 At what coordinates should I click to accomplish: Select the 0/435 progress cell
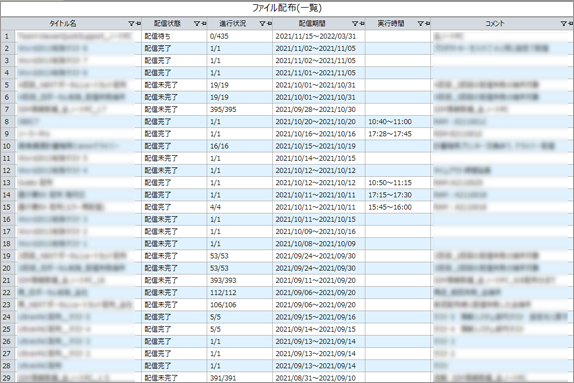click(x=240, y=36)
